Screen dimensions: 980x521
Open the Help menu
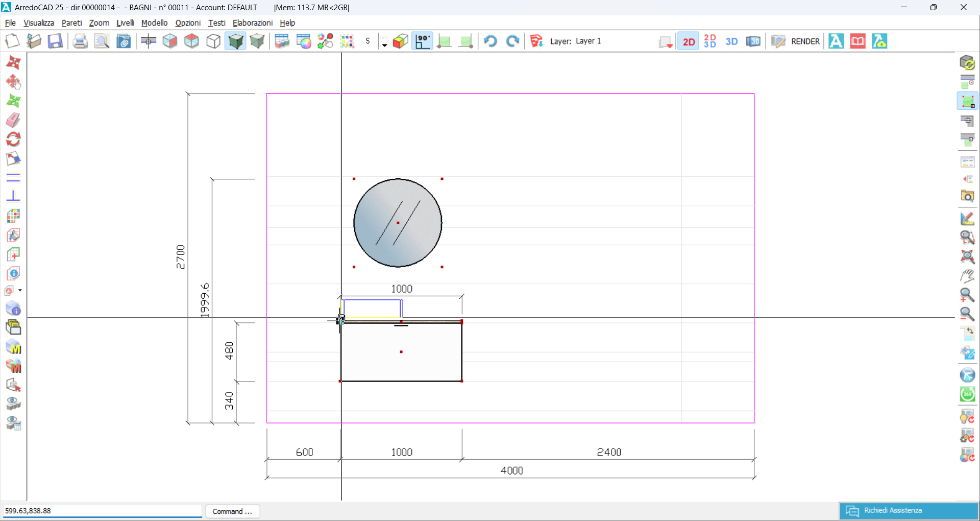(287, 23)
